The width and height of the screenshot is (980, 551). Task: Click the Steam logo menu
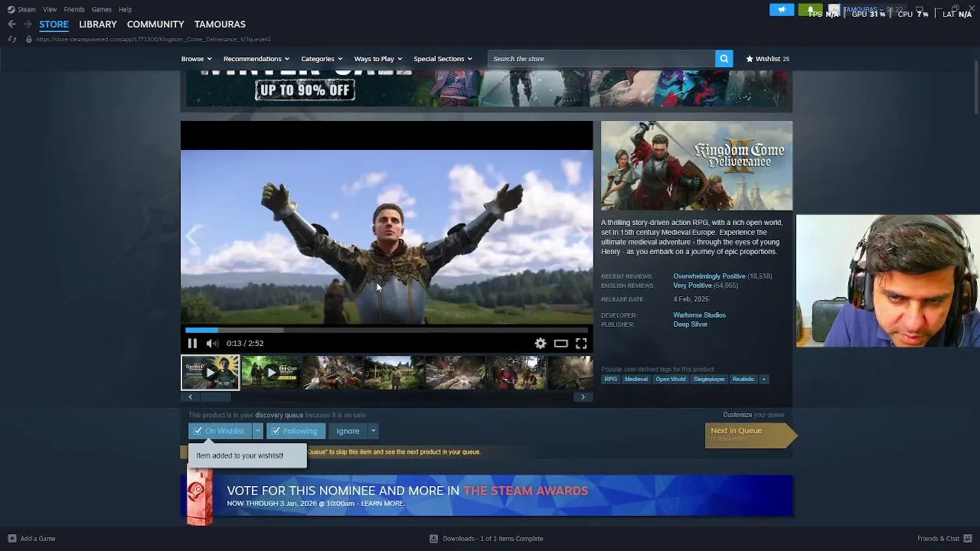11,10
